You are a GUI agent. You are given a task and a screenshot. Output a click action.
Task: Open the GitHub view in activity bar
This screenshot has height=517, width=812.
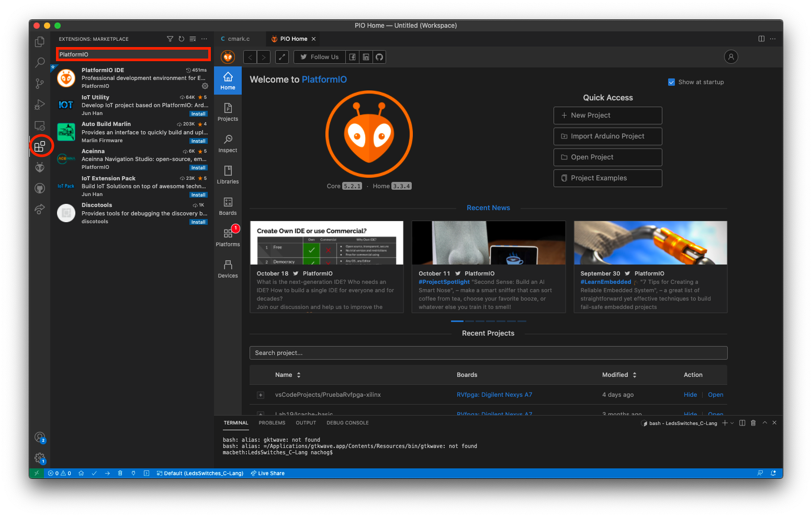click(x=40, y=188)
